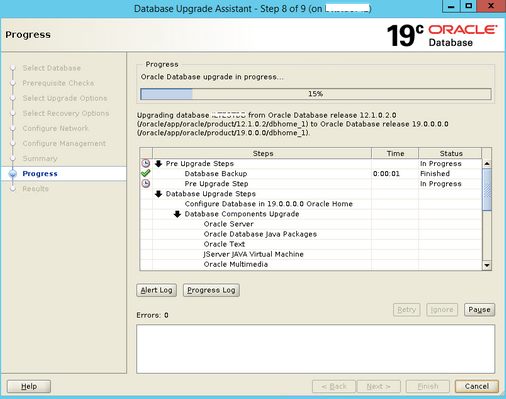The image size is (506, 399).
Task: Select the Progress step in the sidebar
Action: (40, 174)
